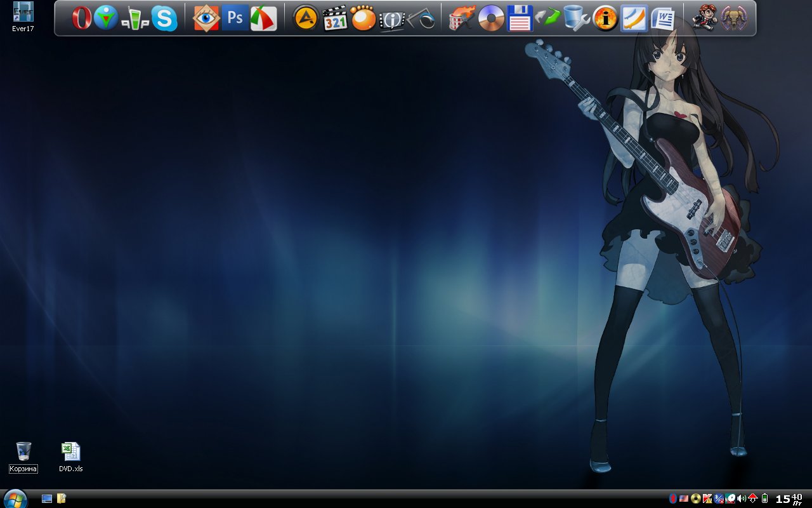The image size is (812, 508).
Task: Click the blue Bluetooth-disabled tray icon
Action: click(x=719, y=498)
